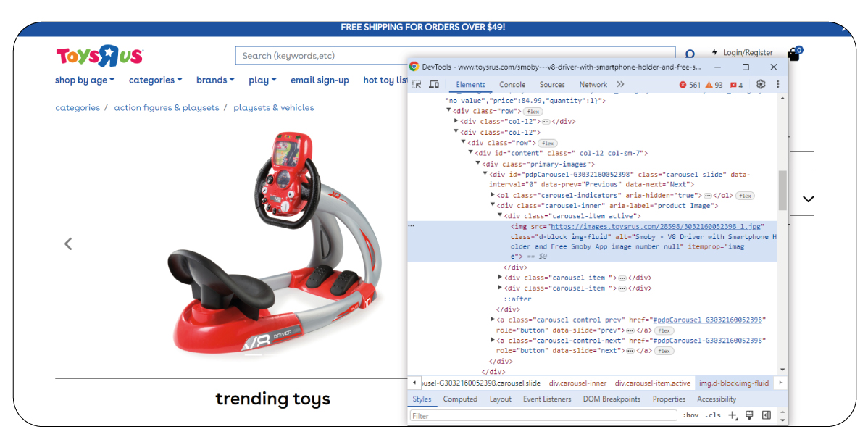Add new style rule plus icon
868x445 pixels.
tap(733, 415)
